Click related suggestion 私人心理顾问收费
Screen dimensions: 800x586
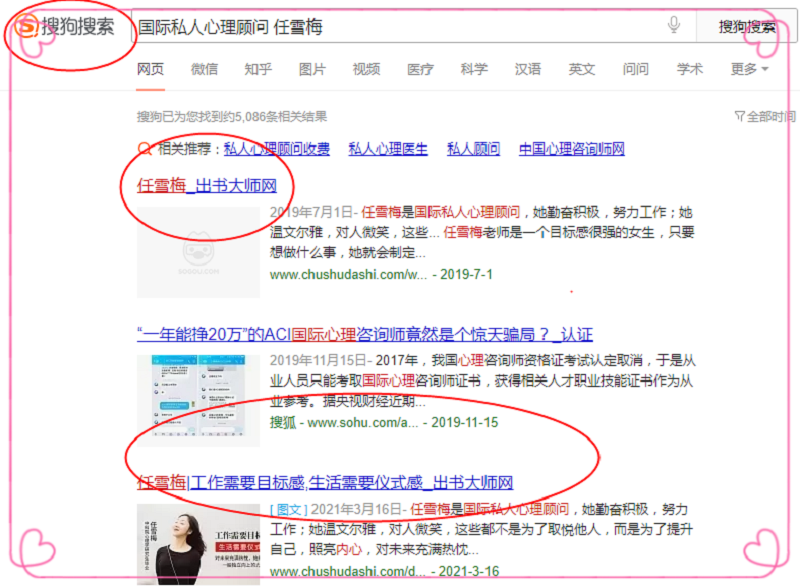pyautogui.click(x=276, y=149)
